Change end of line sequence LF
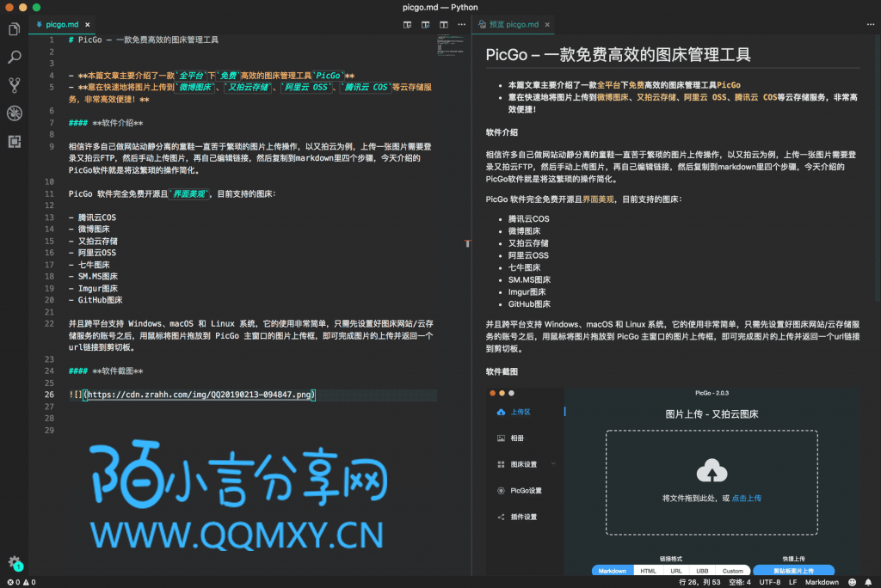Viewport: 881px width, 588px height. coord(792,582)
